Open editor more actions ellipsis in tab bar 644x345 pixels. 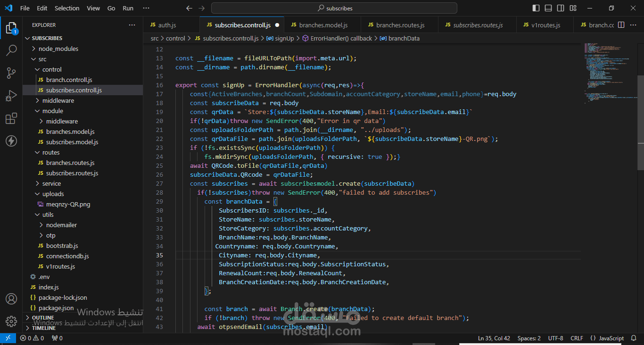coord(634,25)
